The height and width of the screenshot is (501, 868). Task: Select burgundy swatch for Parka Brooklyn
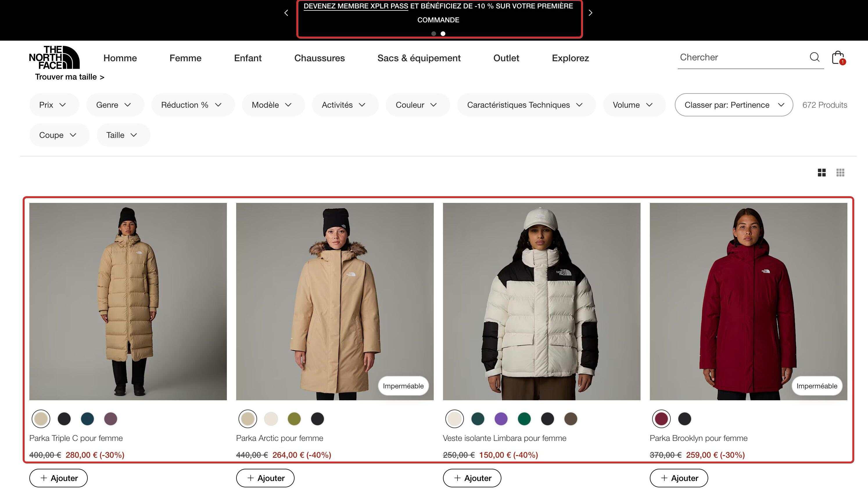[661, 419]
